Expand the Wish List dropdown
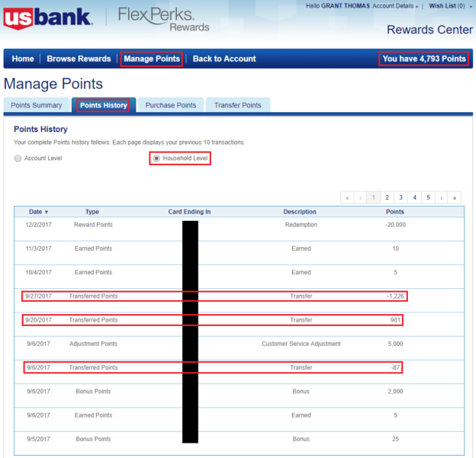This screenshot has height=458, width=476. pos(449,6)
